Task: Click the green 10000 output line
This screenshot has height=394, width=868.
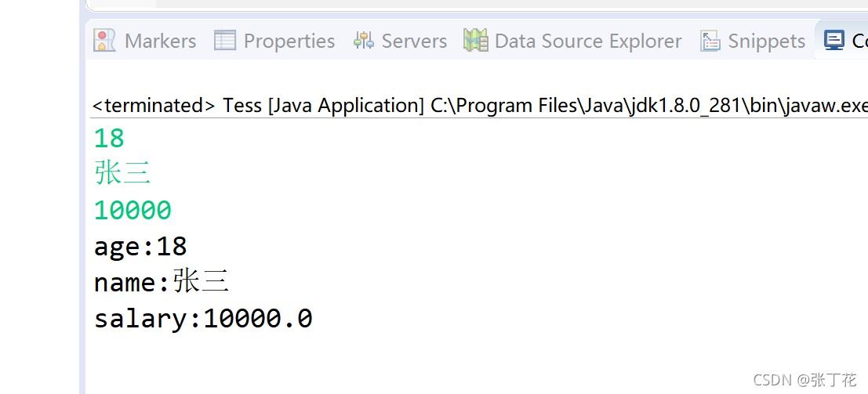Action: pos(133,210)
